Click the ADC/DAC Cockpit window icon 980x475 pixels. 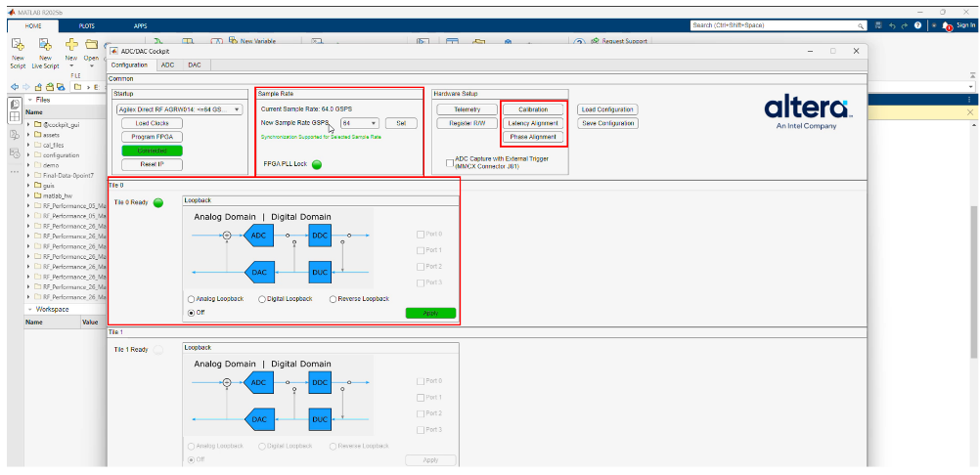[x=113, y=51]
